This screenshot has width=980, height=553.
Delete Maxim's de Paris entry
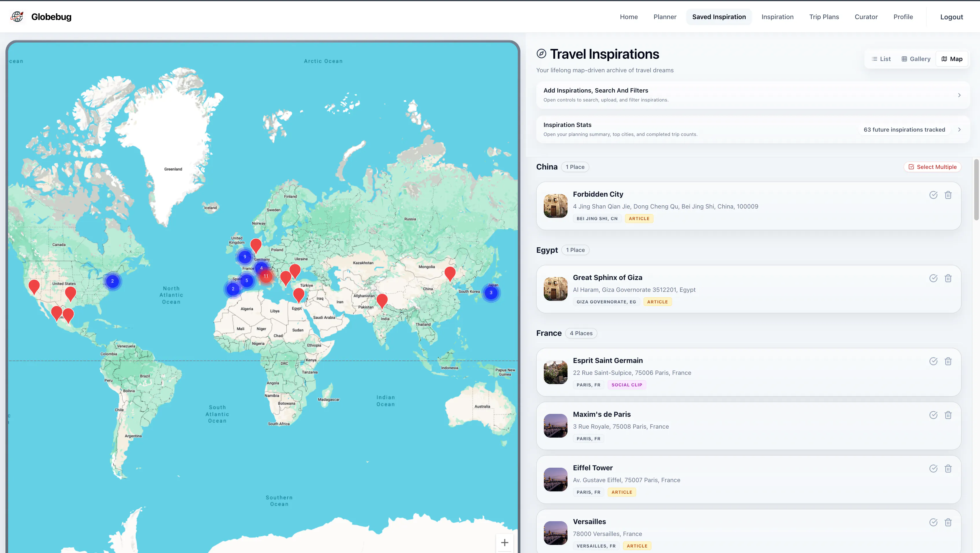click(x=948, y=415)
